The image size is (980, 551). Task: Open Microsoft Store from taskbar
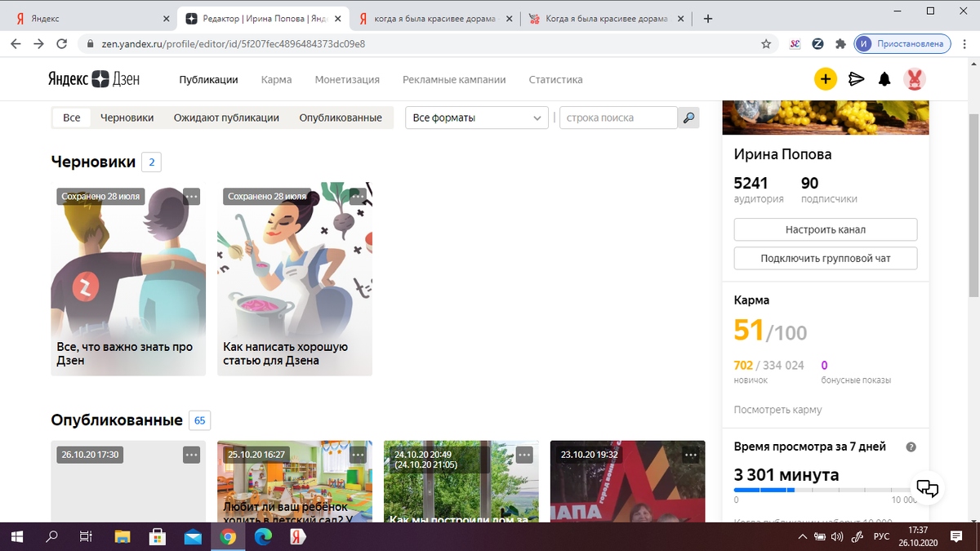158,536
